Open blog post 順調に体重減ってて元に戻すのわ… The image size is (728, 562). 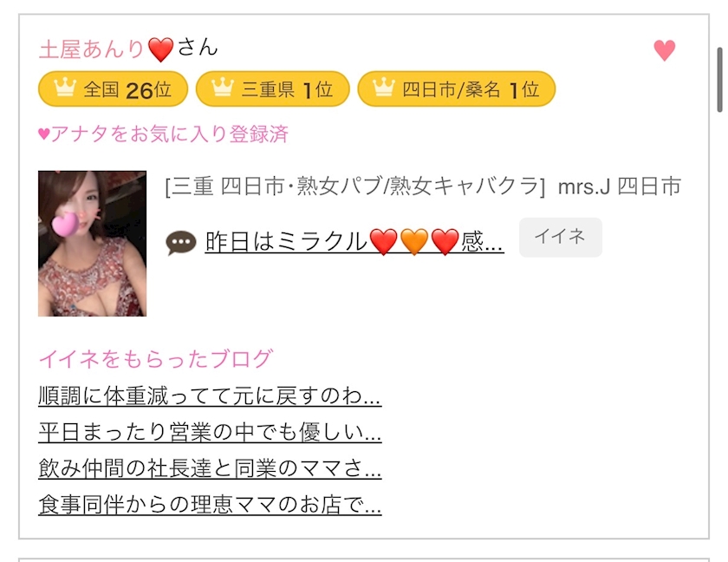[210, 396]
